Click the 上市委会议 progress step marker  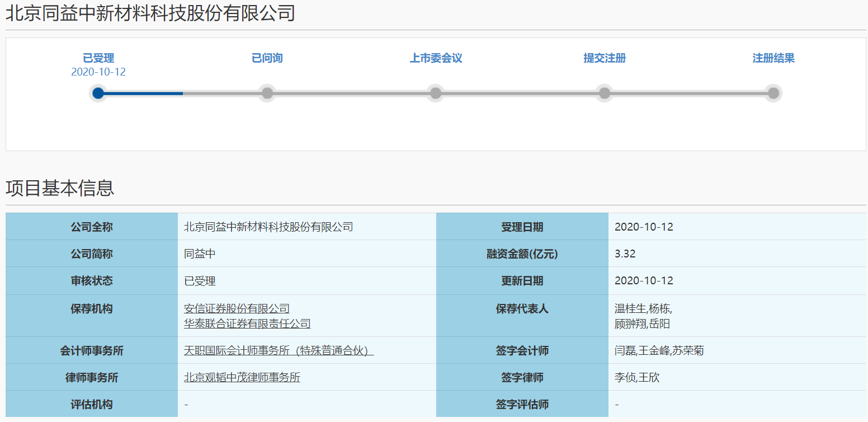click(x=436, y=93)
